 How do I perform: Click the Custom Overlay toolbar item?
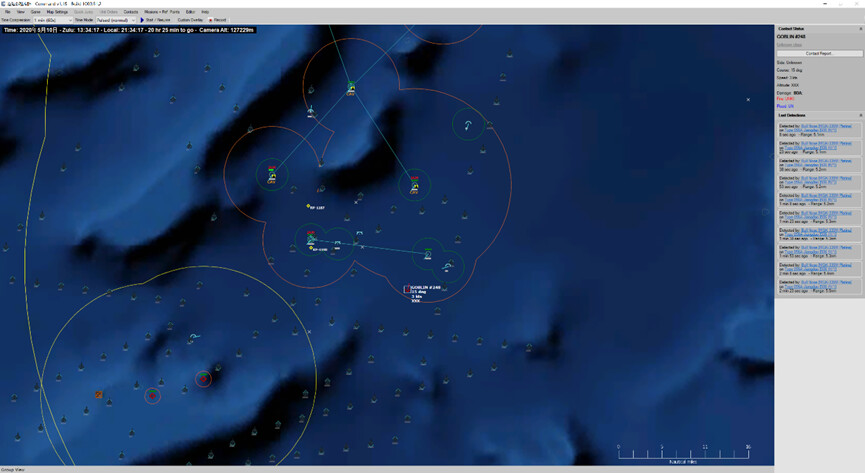pyautogui.click(x=190, y=20)
